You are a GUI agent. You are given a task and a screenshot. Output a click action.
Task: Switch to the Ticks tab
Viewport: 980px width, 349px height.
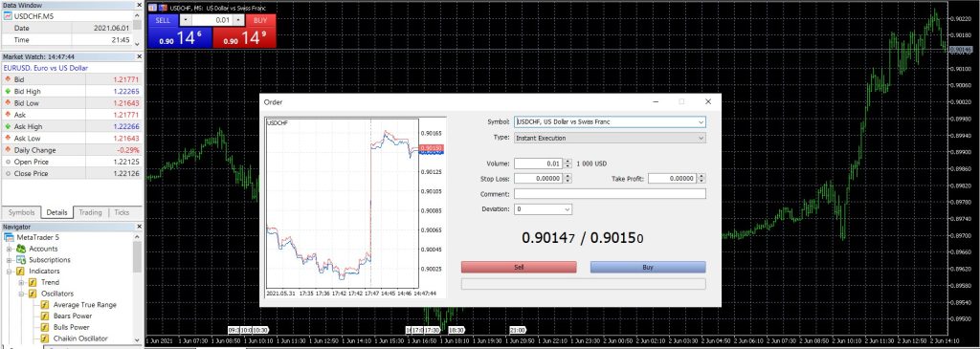pos(122,212)
